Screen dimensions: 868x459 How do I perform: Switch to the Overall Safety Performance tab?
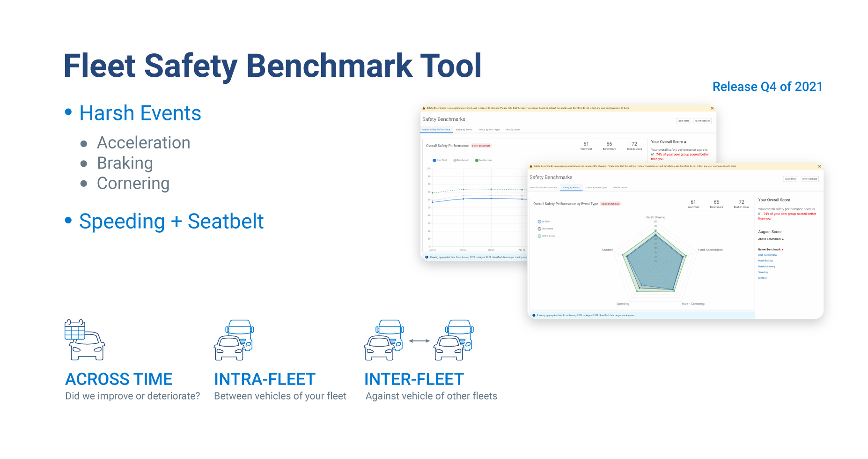tap(544, 187)
